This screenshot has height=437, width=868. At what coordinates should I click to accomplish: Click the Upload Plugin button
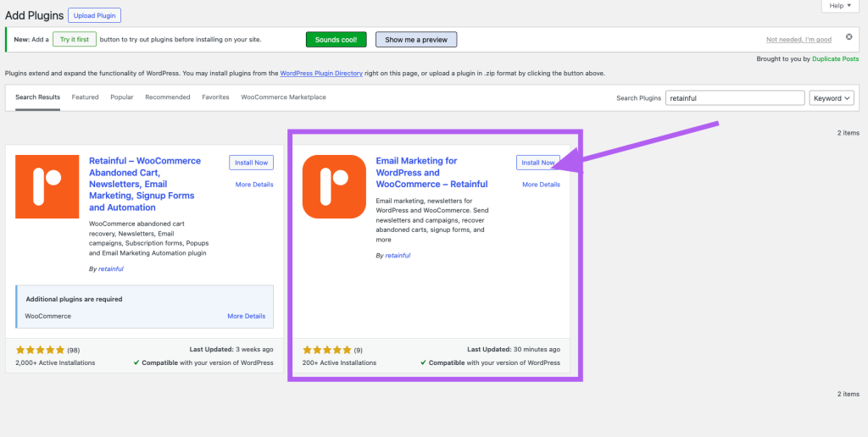pyautogui.click(x=96, y=15)
